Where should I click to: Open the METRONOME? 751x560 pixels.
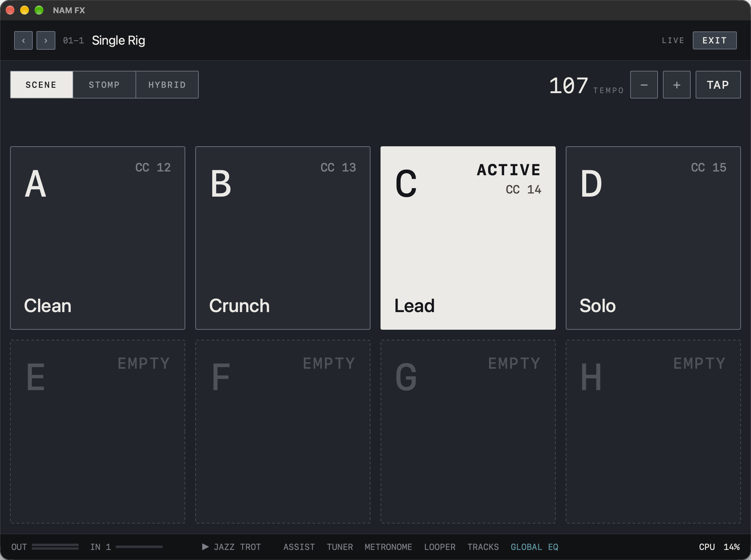(388, 547)
